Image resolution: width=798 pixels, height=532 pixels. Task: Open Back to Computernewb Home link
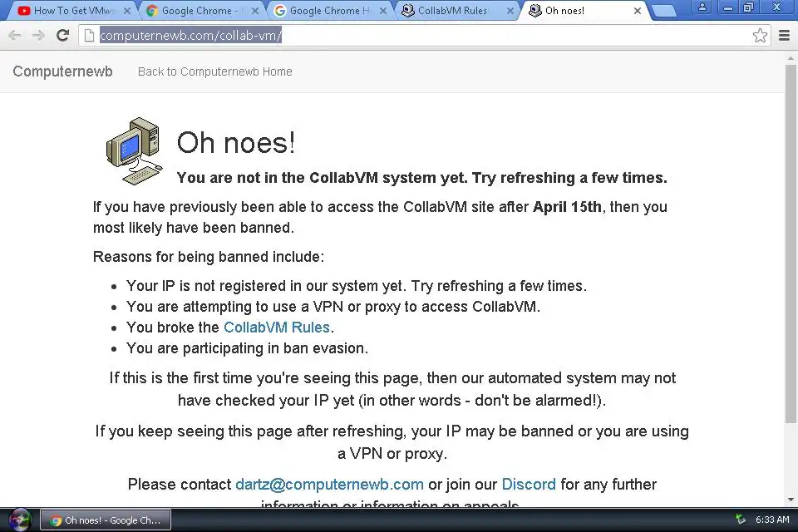(214, 71)
